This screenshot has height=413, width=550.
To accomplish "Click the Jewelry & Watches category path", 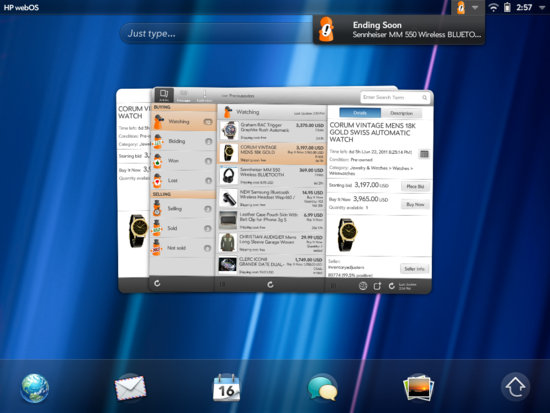I will click(x=370, y=171).
